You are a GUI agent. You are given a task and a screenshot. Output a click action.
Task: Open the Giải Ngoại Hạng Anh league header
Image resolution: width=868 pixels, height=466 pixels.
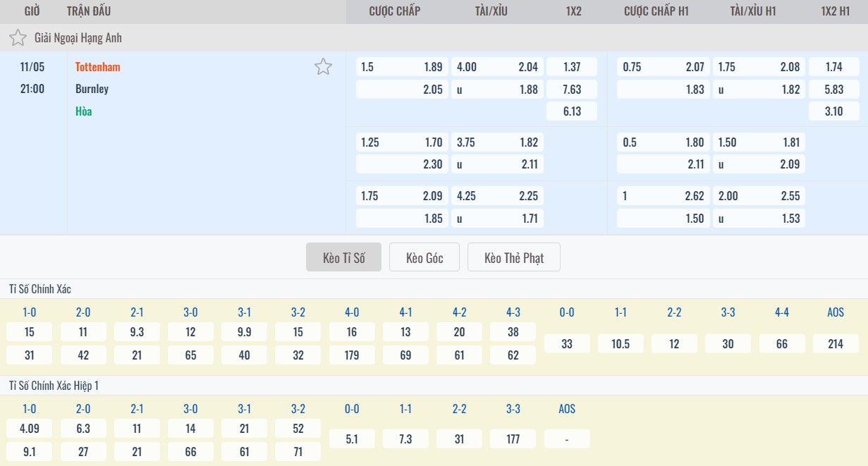78,38
